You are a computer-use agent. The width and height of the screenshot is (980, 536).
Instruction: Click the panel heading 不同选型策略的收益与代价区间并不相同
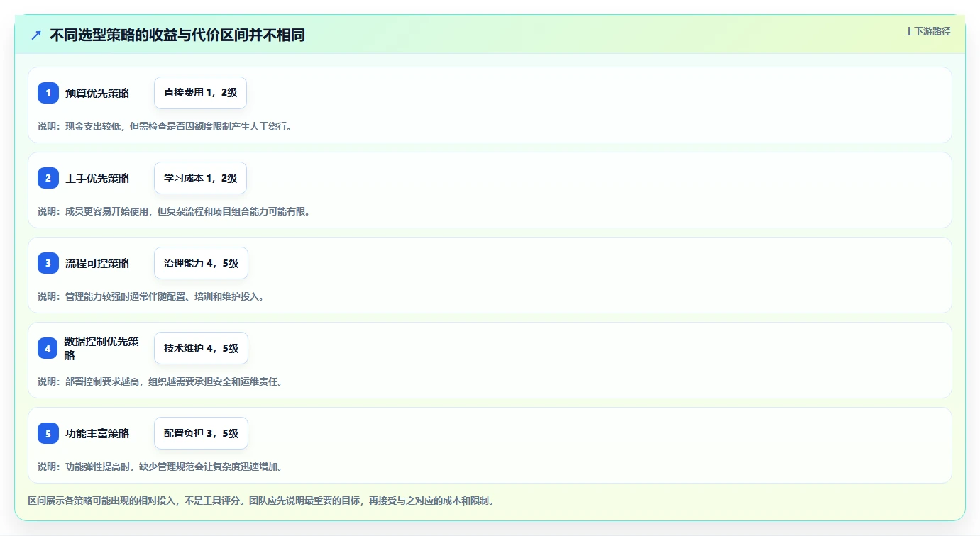click(x=177, y=35)
